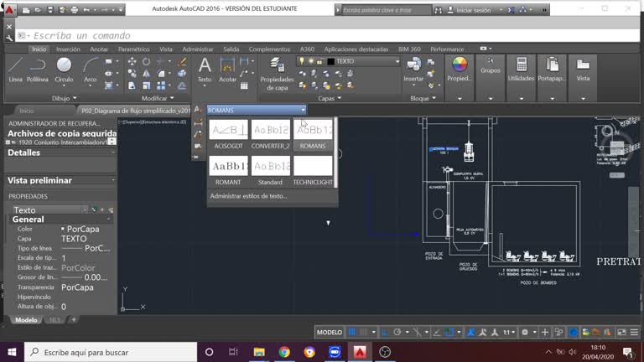The image size is (644, 362).
Task: Select the Arco tool
Action: [90, 70]
